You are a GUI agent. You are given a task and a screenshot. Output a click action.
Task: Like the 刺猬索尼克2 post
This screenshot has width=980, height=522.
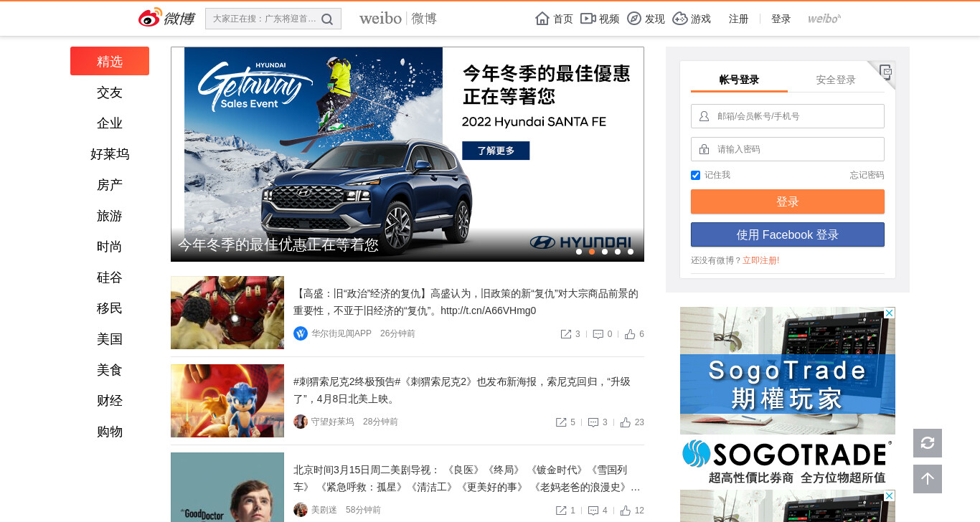[626, 422]
